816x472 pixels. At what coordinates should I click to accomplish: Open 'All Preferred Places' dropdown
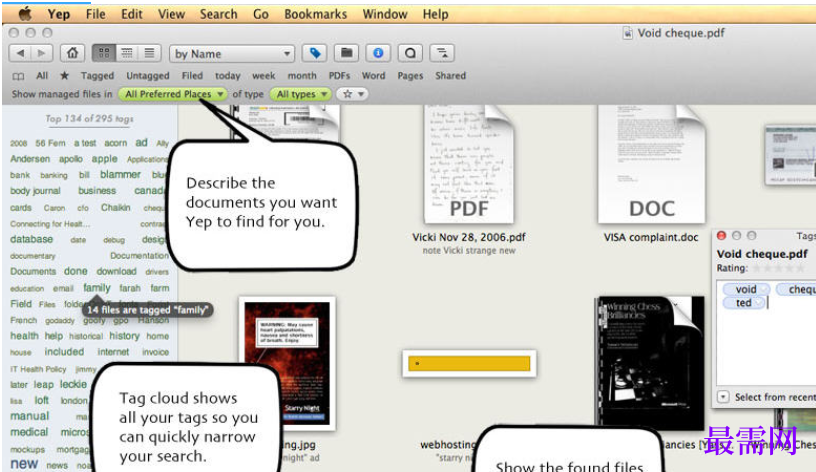click(x=173, y=94)
